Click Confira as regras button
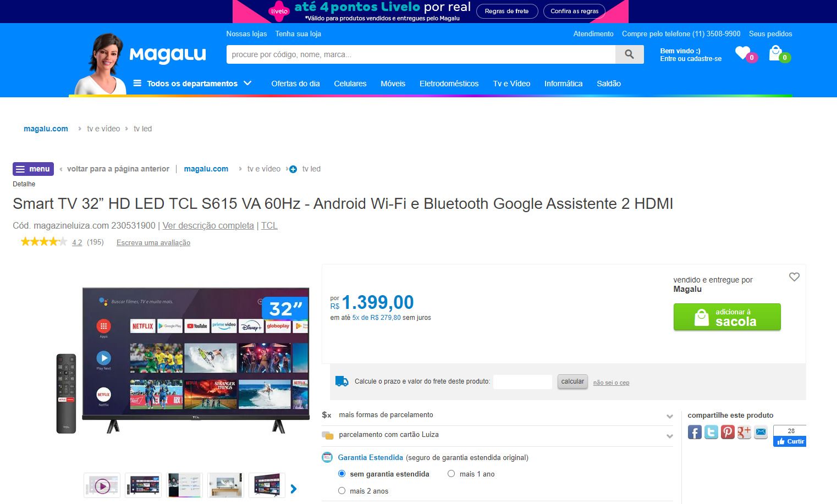 coord(574,11)
